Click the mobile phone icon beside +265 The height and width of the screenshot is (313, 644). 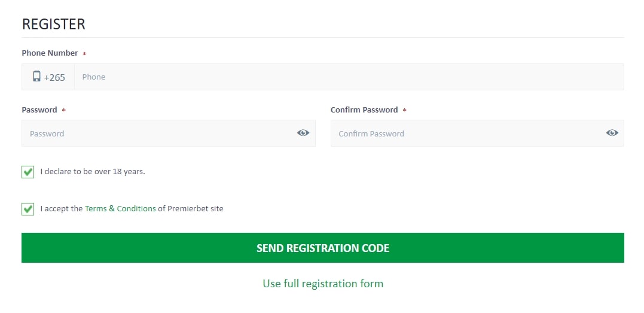coord(36,77)
